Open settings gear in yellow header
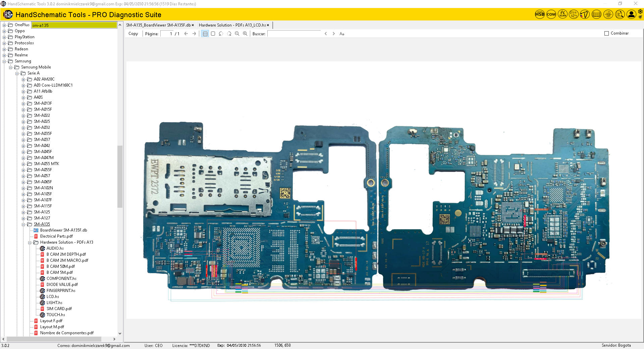 (640, 12)
